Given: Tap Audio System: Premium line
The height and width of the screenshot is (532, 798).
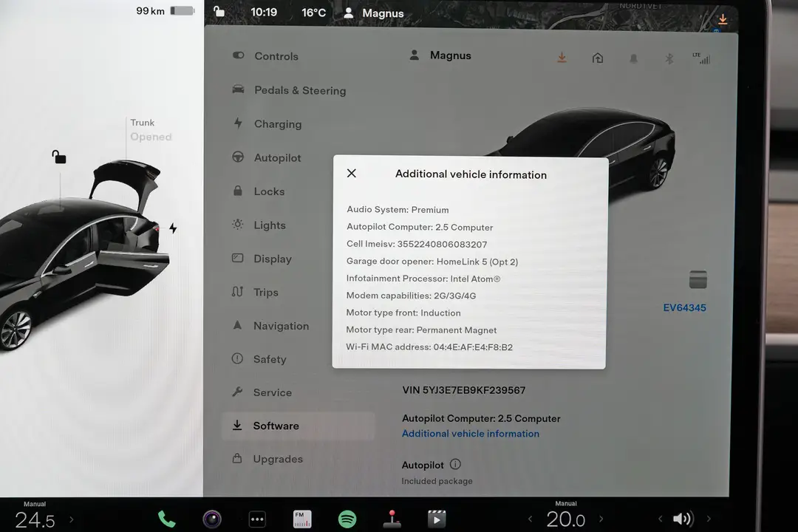Looking at the screenshot, I should click(x=398, y=210).
